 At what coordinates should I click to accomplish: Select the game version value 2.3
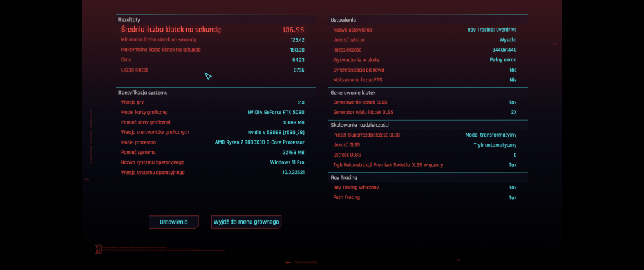coord(301,102)
